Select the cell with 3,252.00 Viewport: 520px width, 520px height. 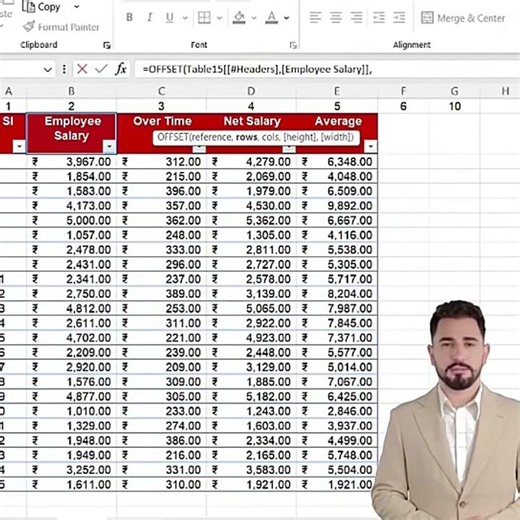(72, 470)
